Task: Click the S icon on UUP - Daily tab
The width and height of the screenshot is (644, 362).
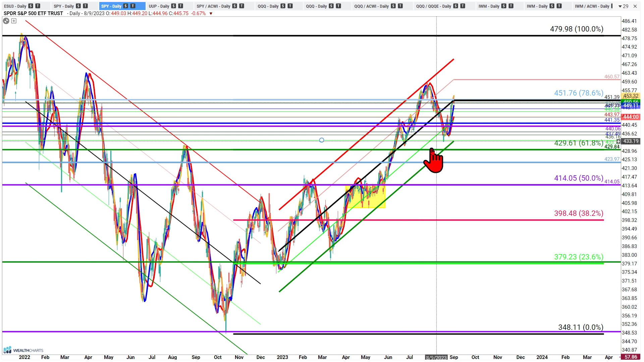Action: (x=174, y=6)
